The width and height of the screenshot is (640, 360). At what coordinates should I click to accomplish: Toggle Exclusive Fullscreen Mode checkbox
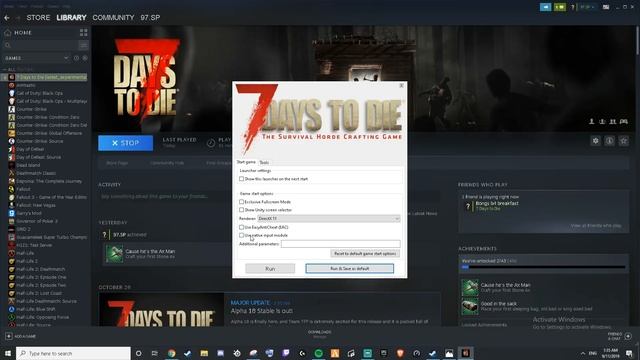tap(241, 202)
